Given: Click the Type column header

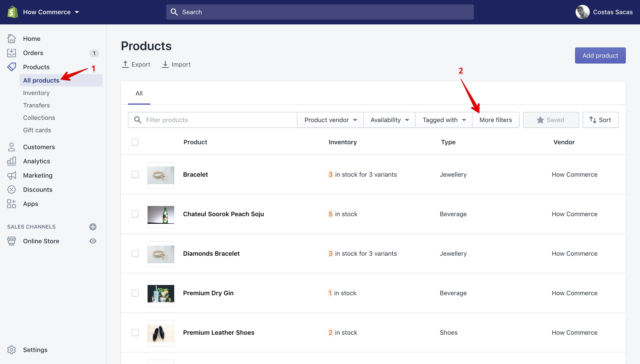Looking at the screenshot, I should [x=448, y=142].
